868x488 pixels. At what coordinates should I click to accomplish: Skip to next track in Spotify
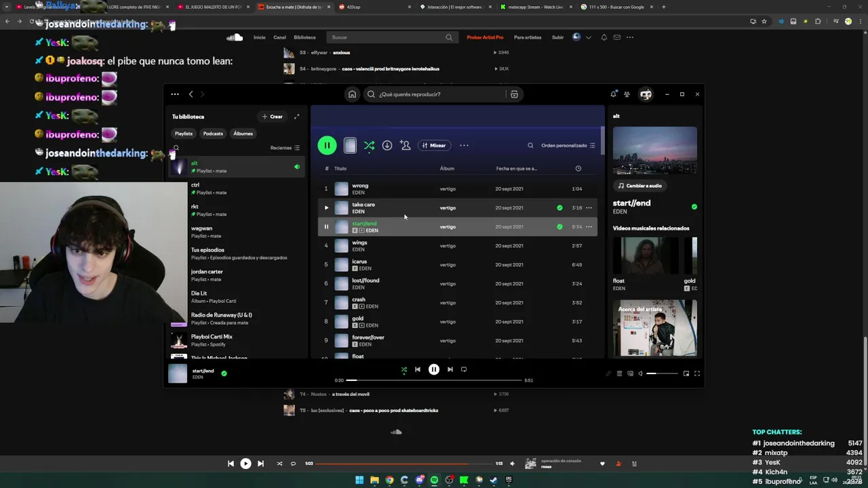click(x=450, y=369)
